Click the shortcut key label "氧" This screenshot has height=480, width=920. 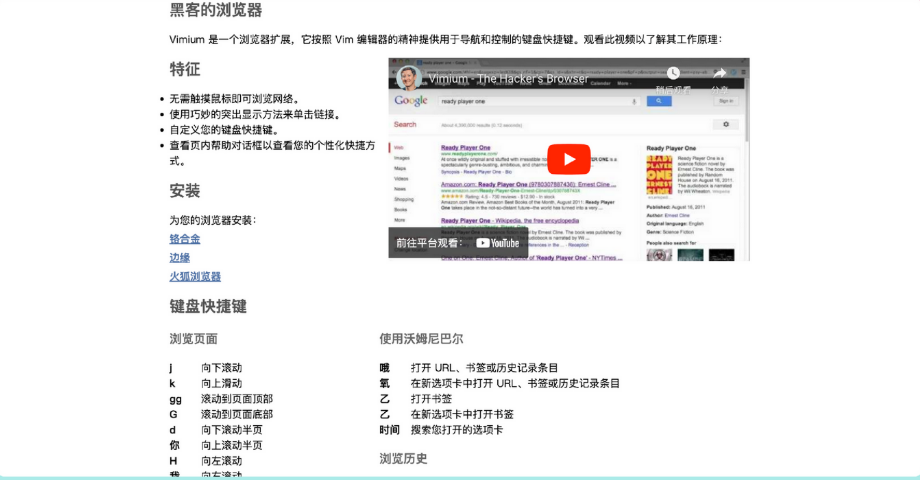[384, 383]
